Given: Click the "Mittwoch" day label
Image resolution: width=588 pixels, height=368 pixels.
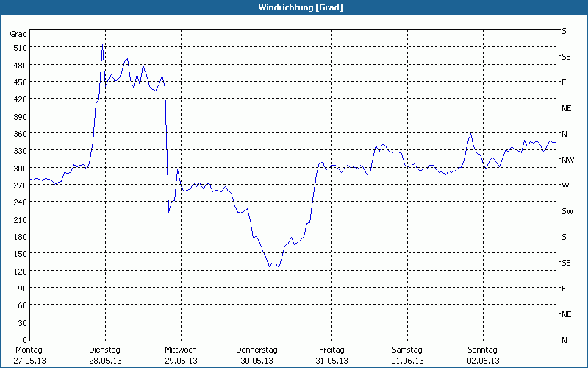Looking at the screenshot, I should (x=181, y=350).
